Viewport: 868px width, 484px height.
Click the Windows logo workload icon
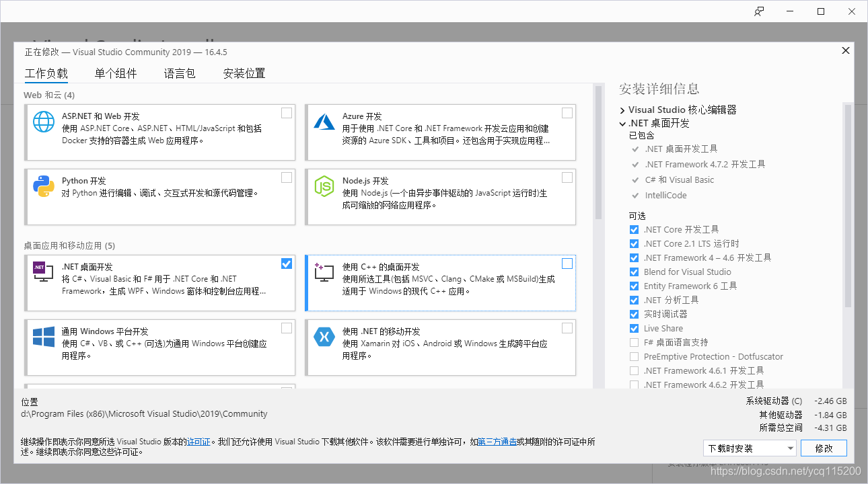point(44,337)
